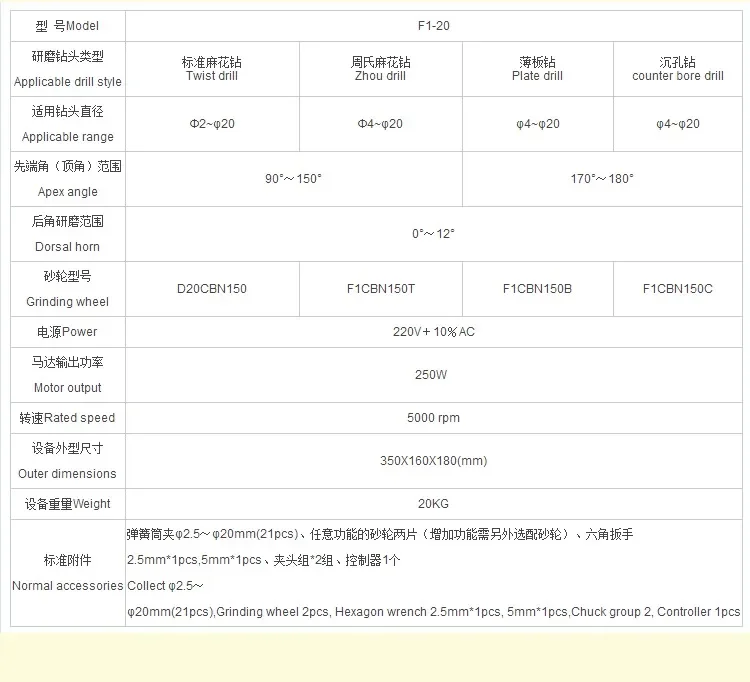Click the '设备重量Weight' row label
Image resolution: width=750 pixels, height=682 pixels.
67,504
